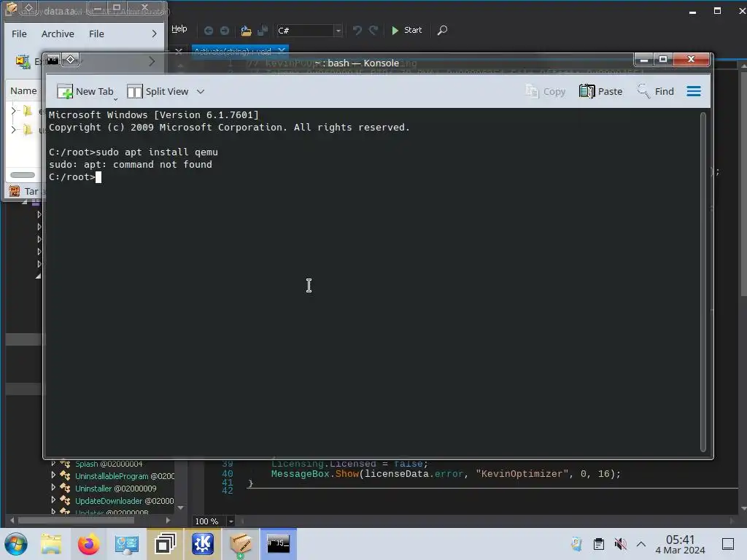Select the Activate(string) : void tab

tap(233, 50)
